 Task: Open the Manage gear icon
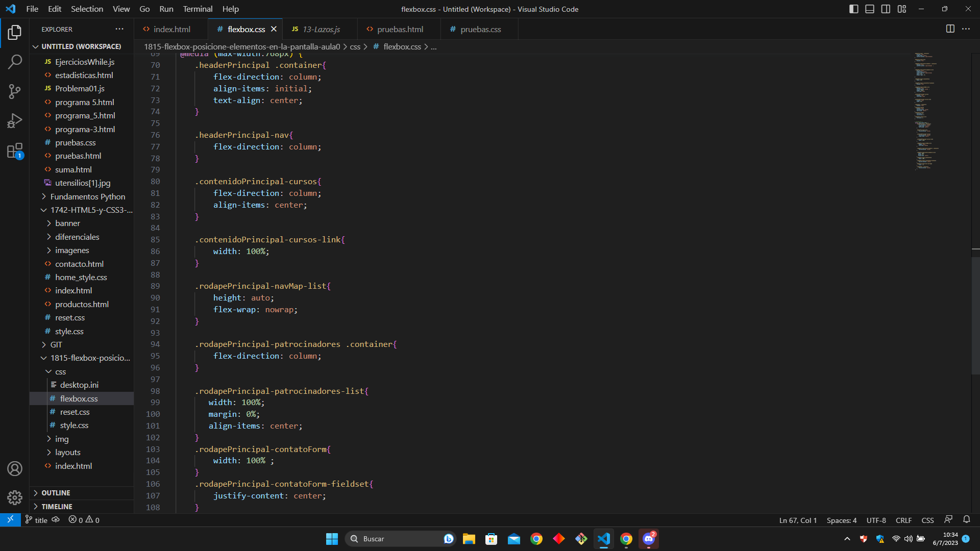(15, 497)
